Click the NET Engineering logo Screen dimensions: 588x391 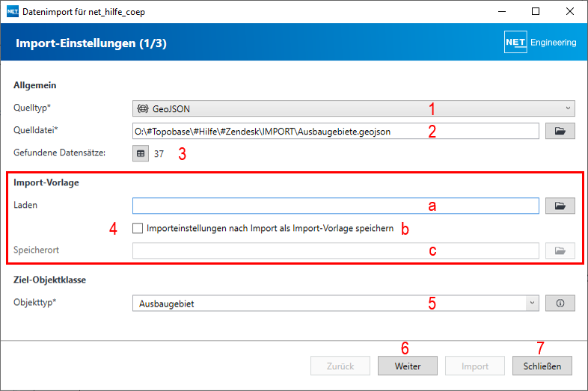[x=540, y=42]
